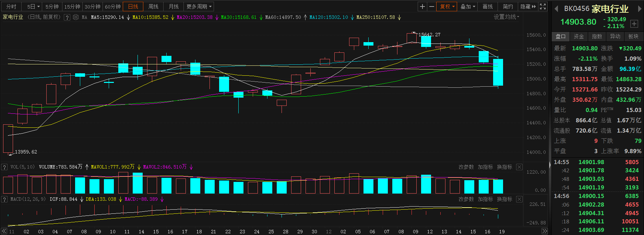644x235 pixels.
Task: Toggle 画线 drawing tools
Action: 488,7
